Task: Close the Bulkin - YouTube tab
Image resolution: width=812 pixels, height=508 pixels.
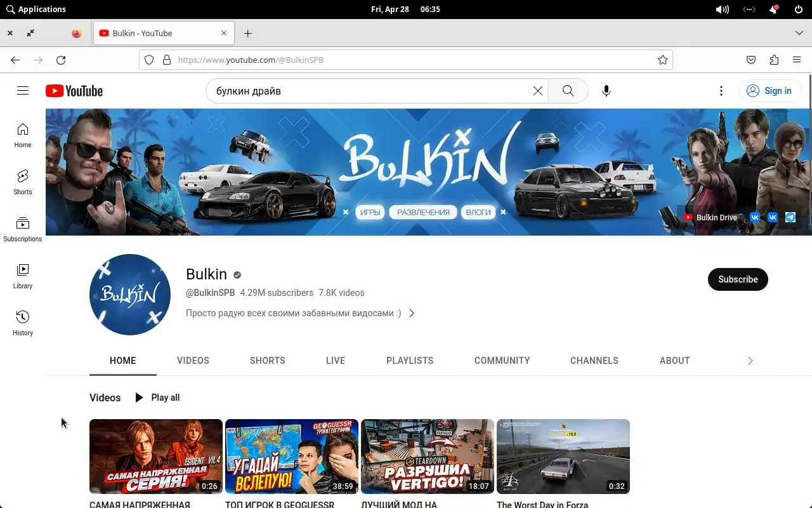Action: (x=224, y=33)
